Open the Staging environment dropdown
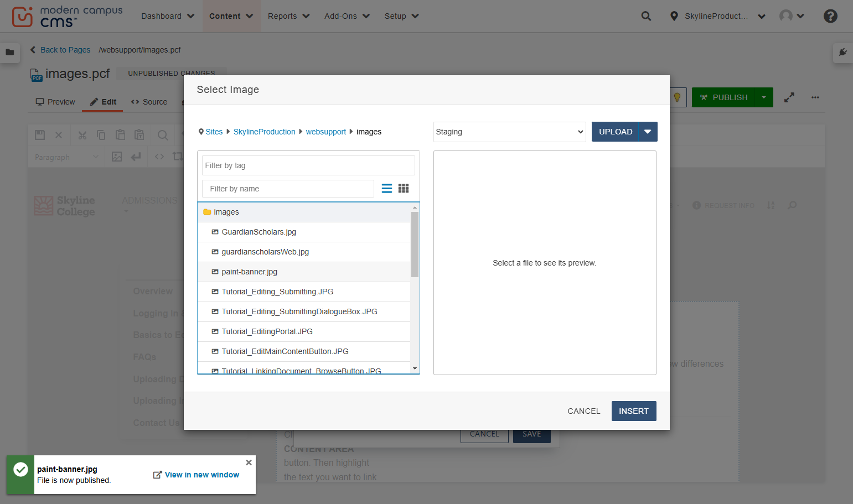The image size is (853, 504). click(509, 132)
